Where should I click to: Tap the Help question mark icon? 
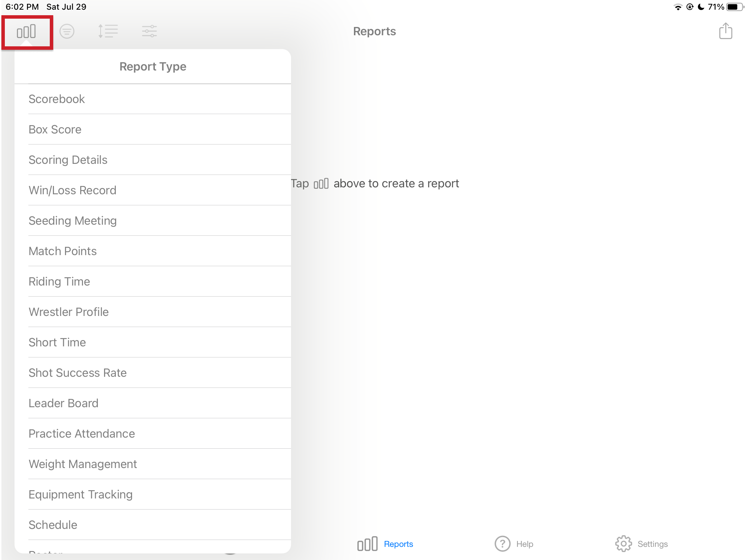pos(502,544)
